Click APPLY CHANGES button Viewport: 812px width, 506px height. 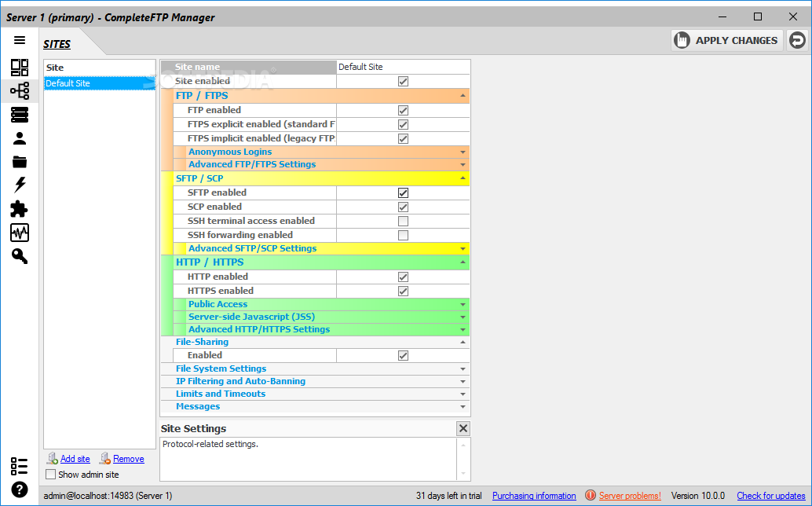(727, 40)
